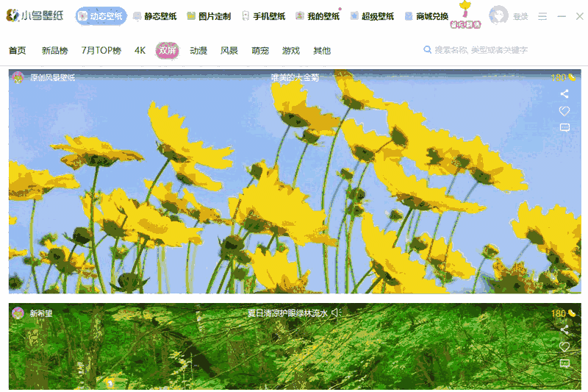This screenshot has height=392, width=588.
Task: Focus the wallpaper search input field
Action: tap(481, 50)
